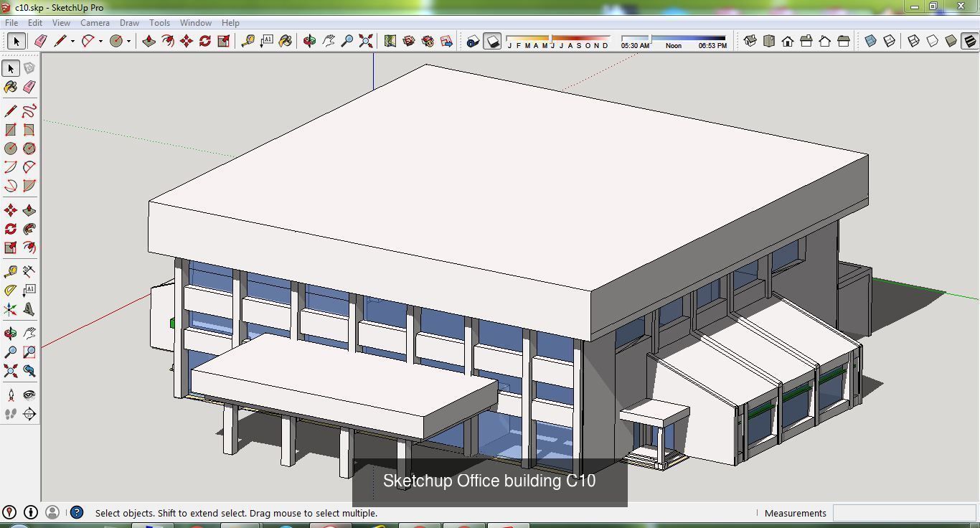
Task: Select the Polygon tool
Action: coord(29,148)
